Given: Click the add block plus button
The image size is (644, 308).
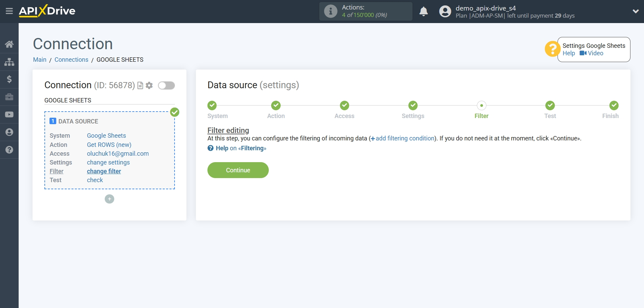Looking at the screenshot, I should pyautogui.click(x=109, y=199).
